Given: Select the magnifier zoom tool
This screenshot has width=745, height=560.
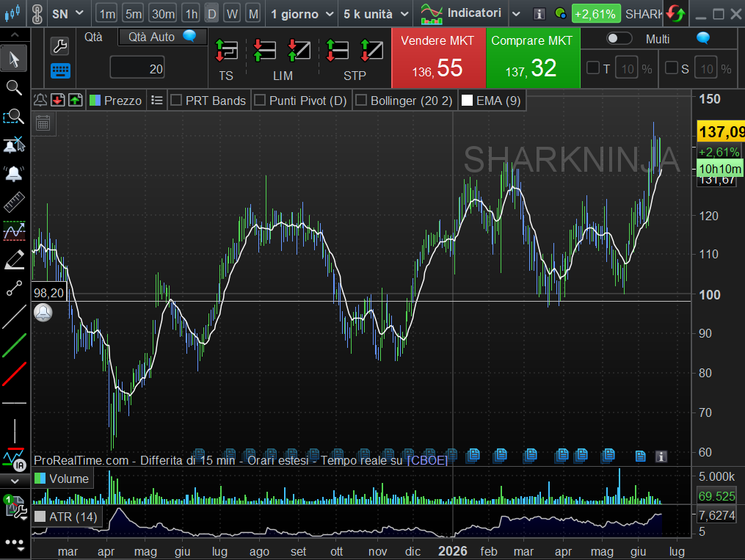Looking at the screenshot, I should coord(14,87).
